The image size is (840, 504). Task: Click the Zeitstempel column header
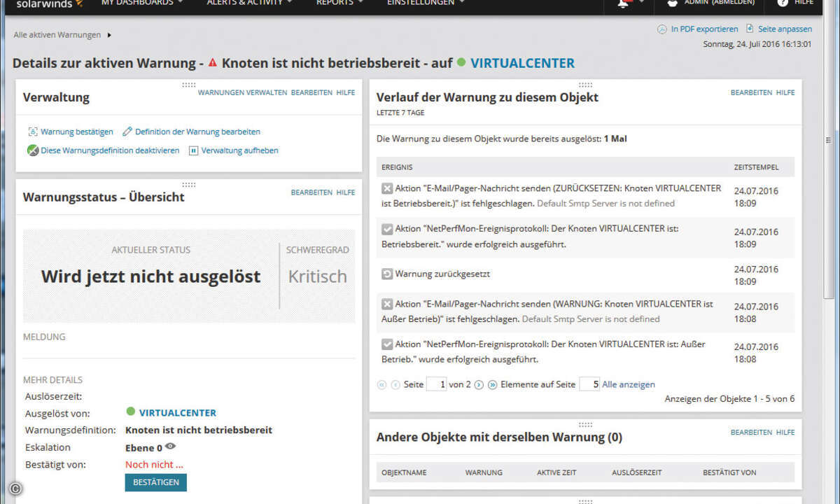coord(756,168)
